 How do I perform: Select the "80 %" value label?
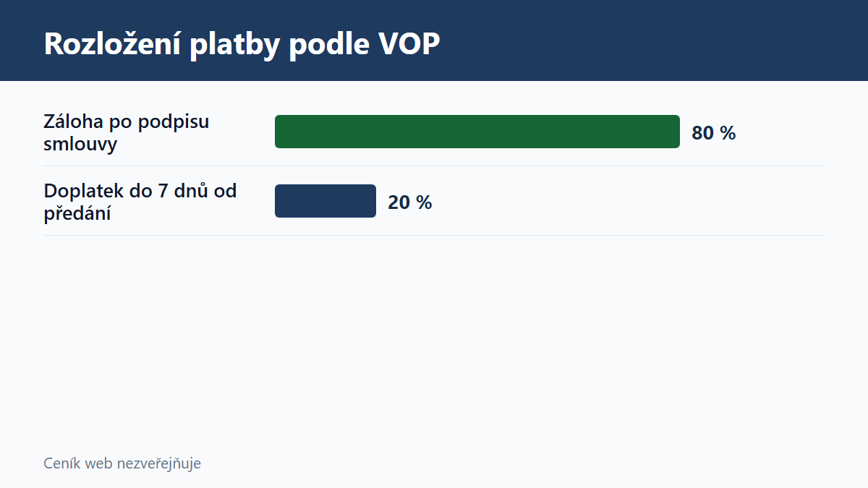(x=713, y=133)
